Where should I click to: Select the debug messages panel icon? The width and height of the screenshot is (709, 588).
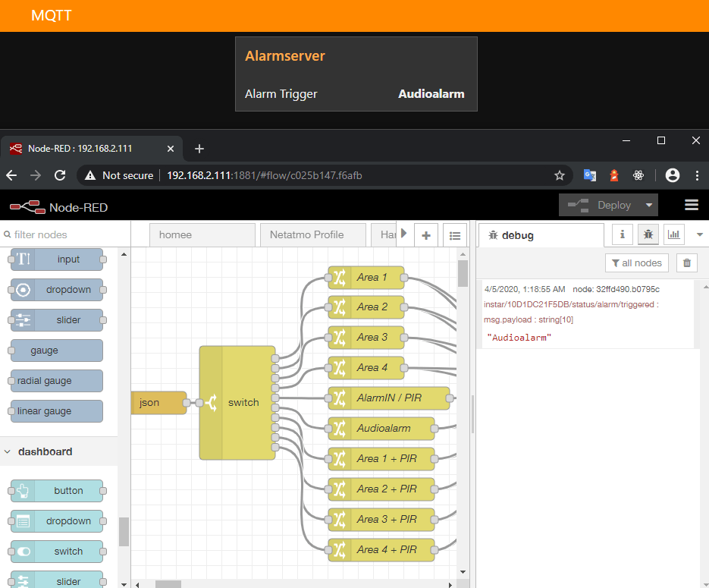648,234
